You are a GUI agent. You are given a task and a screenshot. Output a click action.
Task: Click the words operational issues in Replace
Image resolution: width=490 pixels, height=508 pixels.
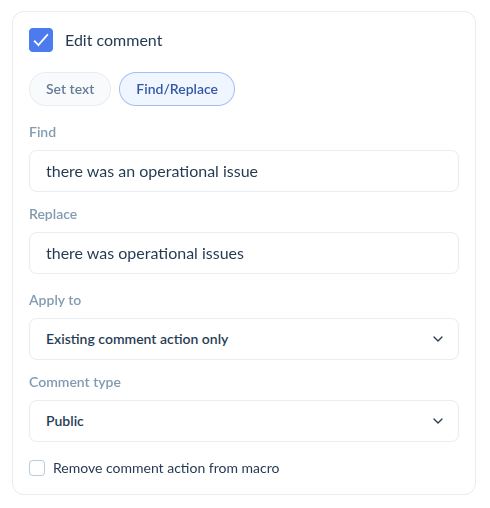pyautogui.click(x=181, y=254)
